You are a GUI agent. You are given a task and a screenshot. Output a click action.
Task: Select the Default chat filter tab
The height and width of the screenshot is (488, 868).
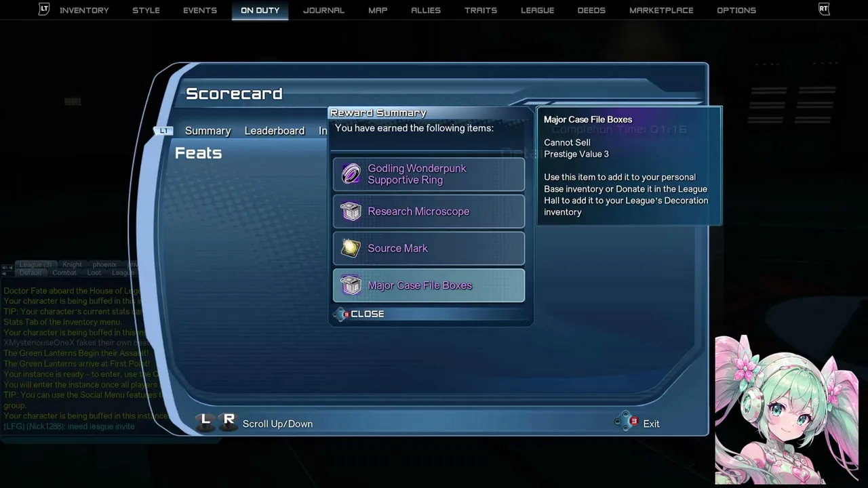coord(31,272)
